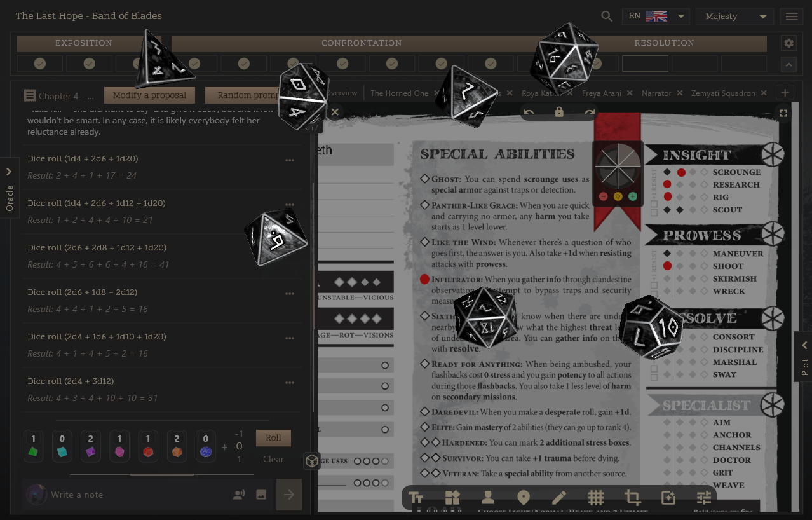The image size is (812, 520).
Task: Click the dice selector horizontal scrollbar
Action: [x=162, y=474]
